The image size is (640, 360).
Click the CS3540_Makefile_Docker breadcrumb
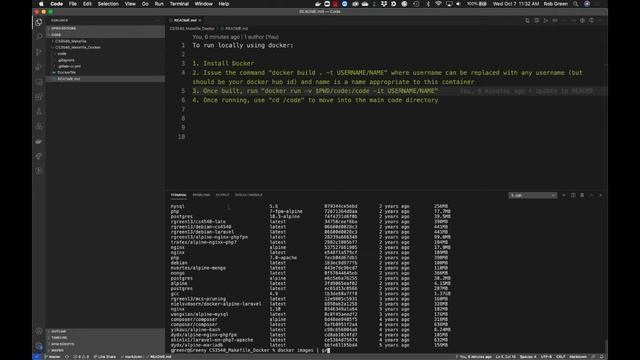pyautogui.click(x=192, y=29)
